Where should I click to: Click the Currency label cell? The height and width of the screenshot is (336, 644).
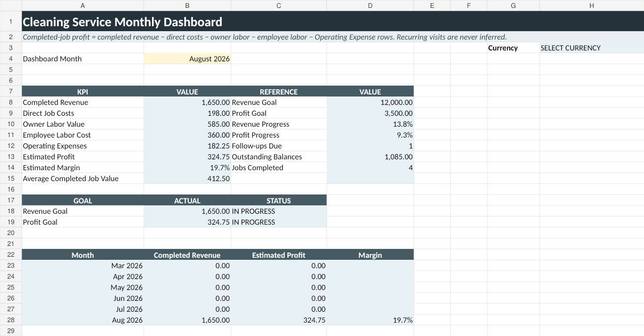click(513, 48)
